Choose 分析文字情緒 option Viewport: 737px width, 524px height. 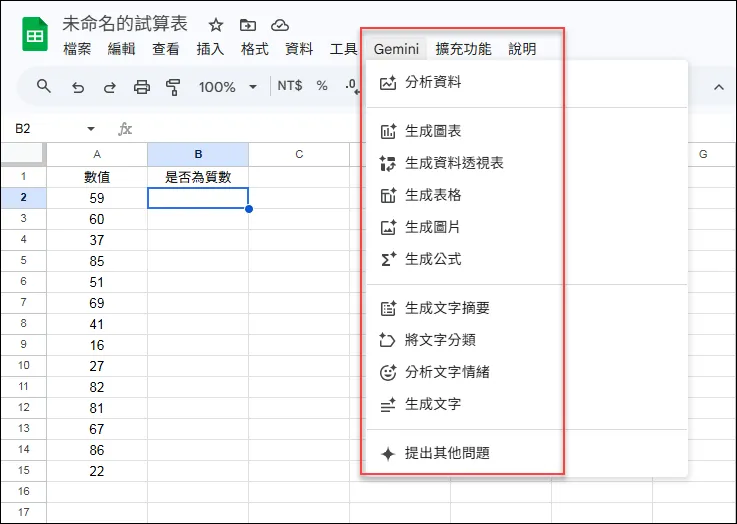point(526,372)
